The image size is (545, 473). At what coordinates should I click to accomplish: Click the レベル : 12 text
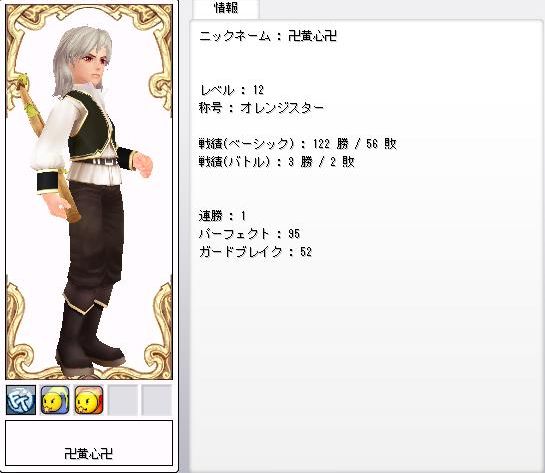point(232,90)
